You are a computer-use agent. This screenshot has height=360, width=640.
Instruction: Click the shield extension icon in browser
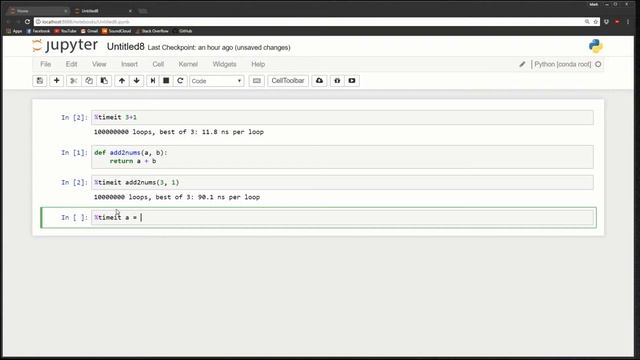pyautogui.click(x=607, y=22)
